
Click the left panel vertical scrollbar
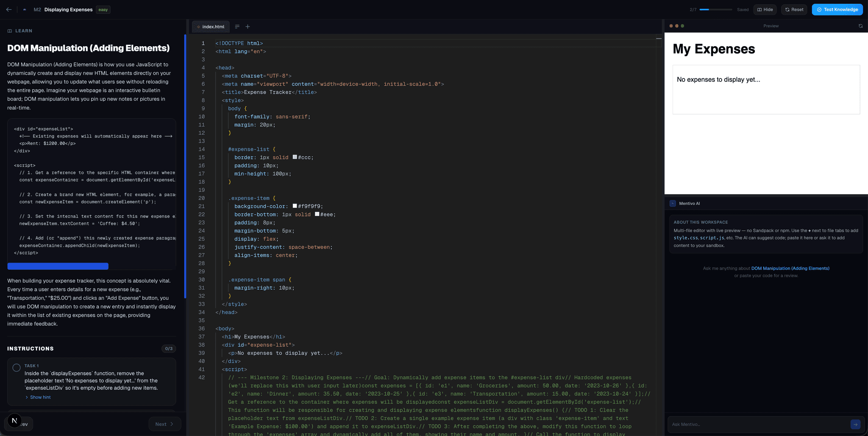tap(185, 166)
